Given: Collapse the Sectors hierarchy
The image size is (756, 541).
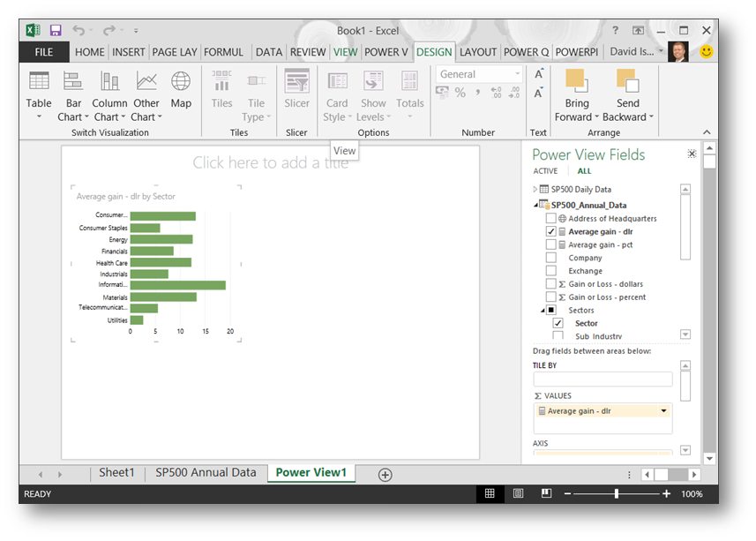Looking at the screenshot, I should (x=543, y=311).
